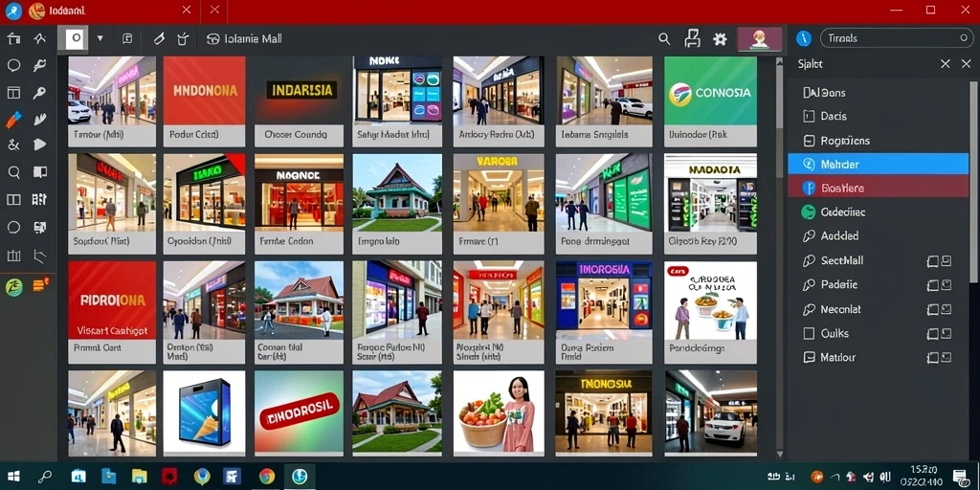980x490 pixels.
Task: Click the Tamour (Mhl) caption
Action: click(x=99, y=134)
